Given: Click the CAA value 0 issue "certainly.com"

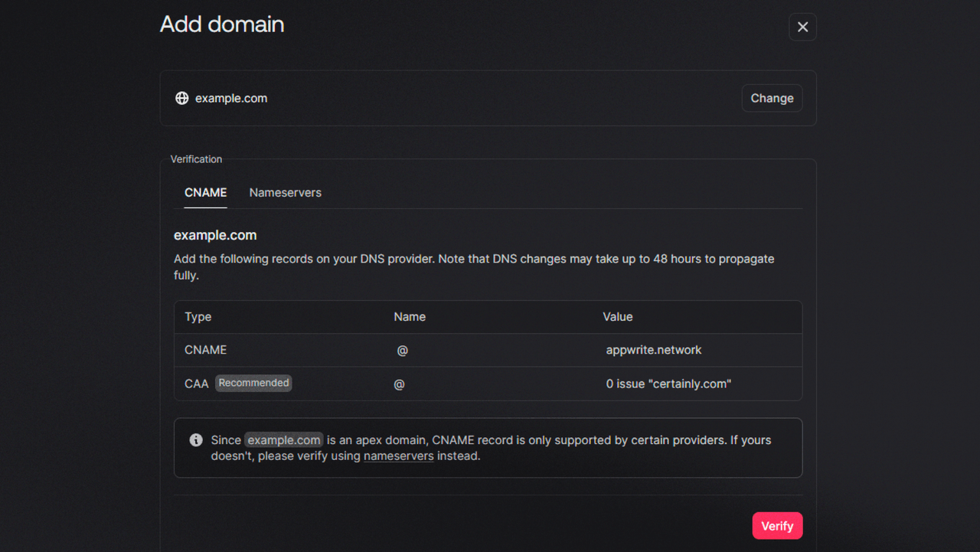Looking at the screenshot, I should coord(668,384).
